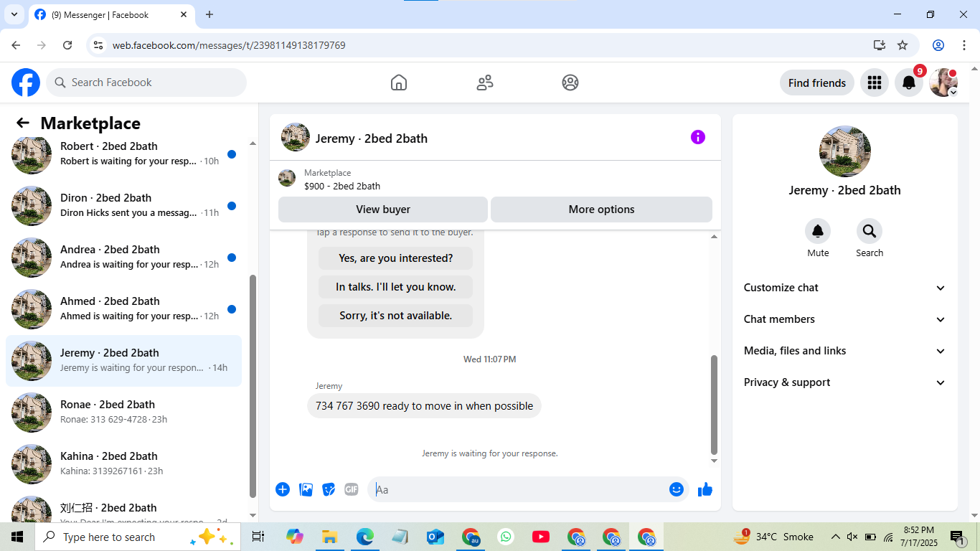Open the Home feed icon
The height and width of the screenshot is (551, 980).
click(399, 83)
